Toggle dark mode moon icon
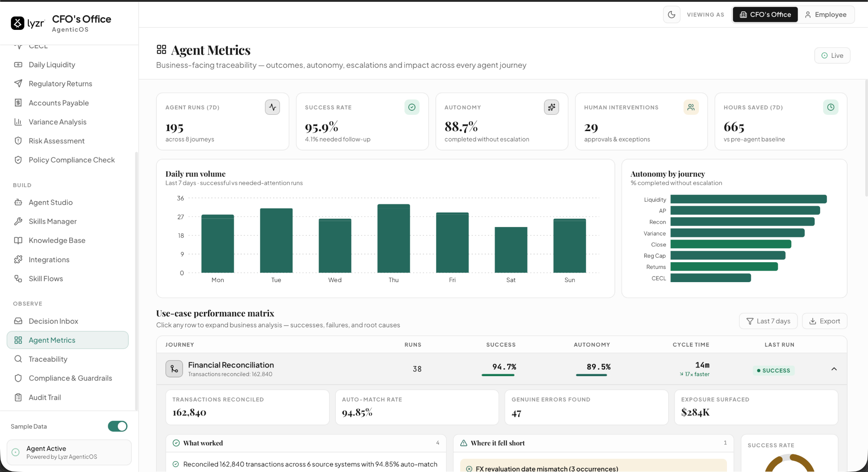The height and width of the screenshot is (472, 868). tap(671, 14)
